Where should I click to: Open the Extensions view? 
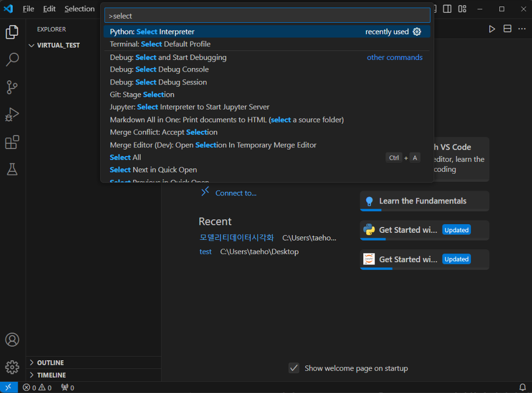[12, 142]
